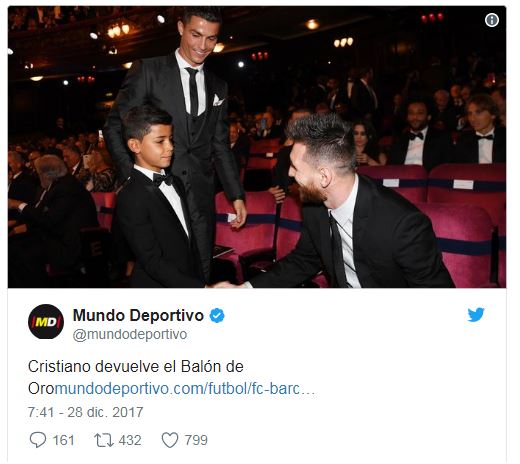The height and width of the screenshot is (464, 520).
Task: Click the blue verified badge
Action: [x=217, y=315]
